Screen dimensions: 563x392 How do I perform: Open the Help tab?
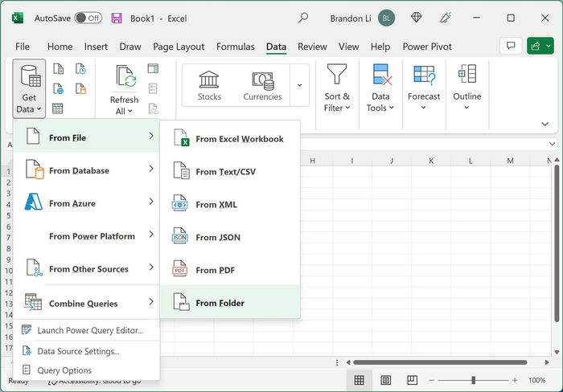click(380, 47)
